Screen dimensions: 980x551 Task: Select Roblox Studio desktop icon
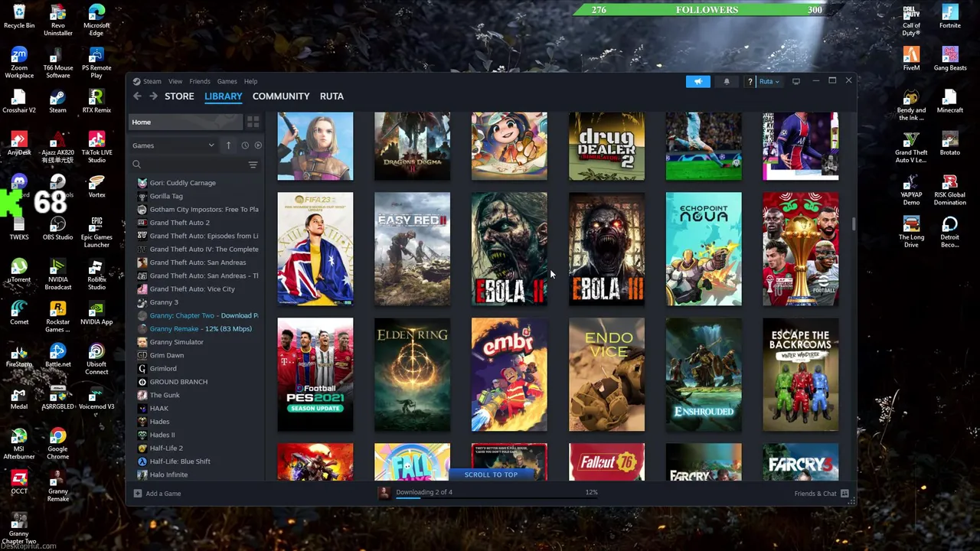click(96, 275)
